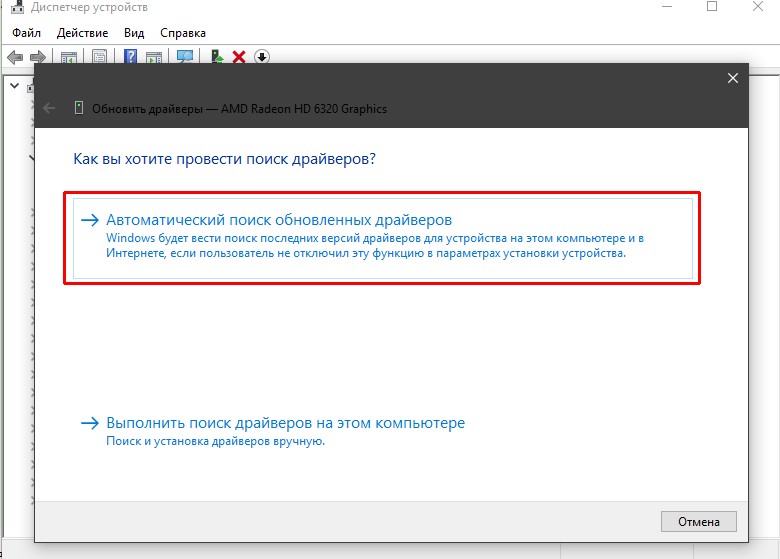Open the Вид menu
Viewport: 780px width, 559px height.
click(x=134, y=33)
